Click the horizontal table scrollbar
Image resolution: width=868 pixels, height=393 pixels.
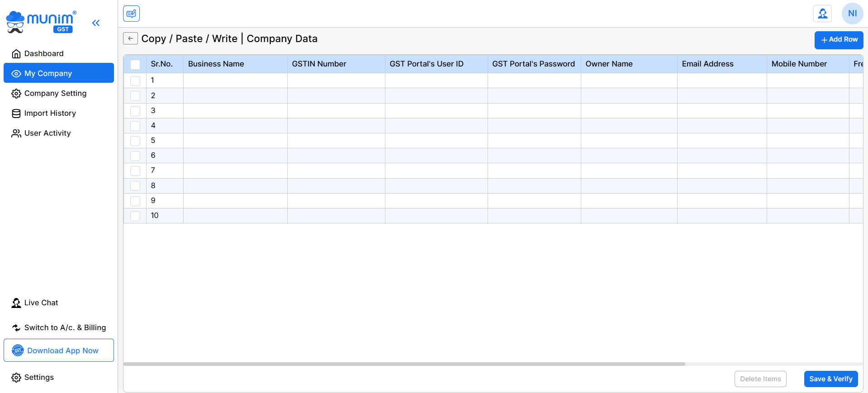tap(404, 364)
